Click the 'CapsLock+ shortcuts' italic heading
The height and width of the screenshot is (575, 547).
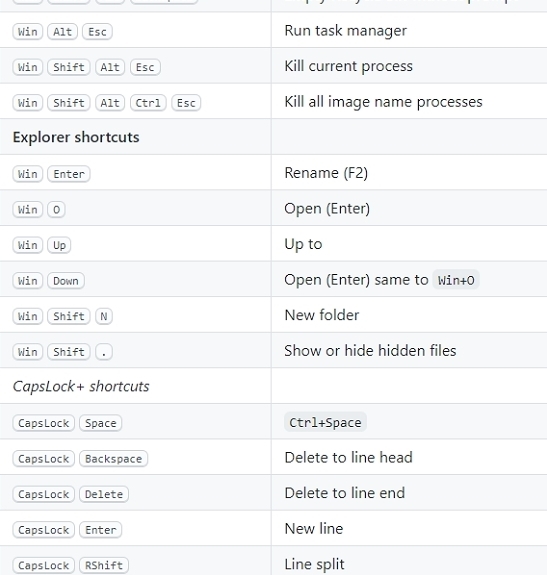pyautogui.click(x=81, y=386)
